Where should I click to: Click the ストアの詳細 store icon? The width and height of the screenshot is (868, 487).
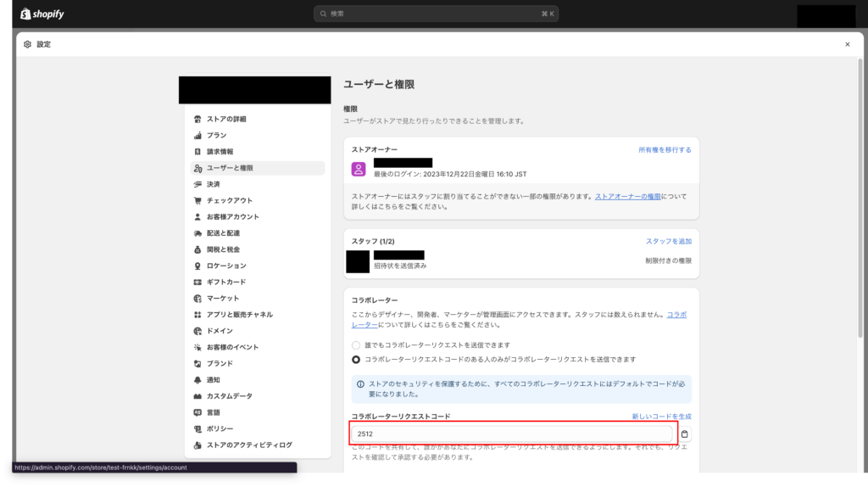pyautogui.click(x=198, y=119)
